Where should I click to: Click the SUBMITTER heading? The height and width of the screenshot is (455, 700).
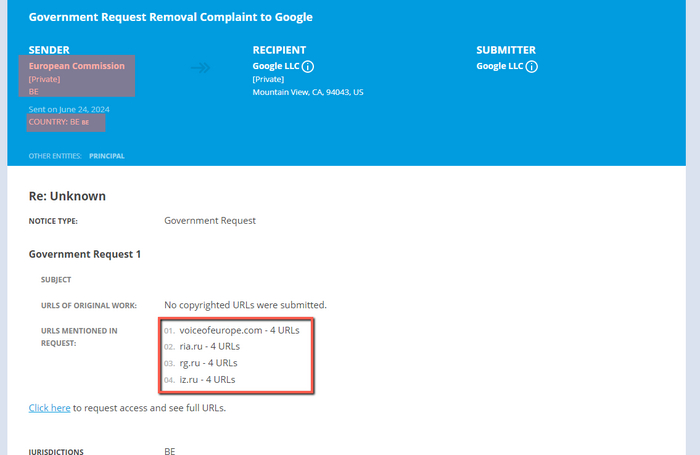tap(506, 50)
